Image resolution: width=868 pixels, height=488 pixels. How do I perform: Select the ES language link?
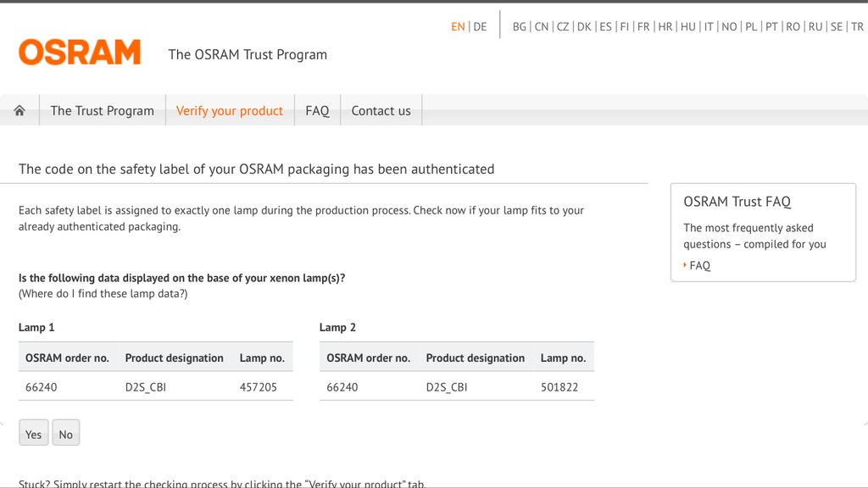[x=605, y=26]
